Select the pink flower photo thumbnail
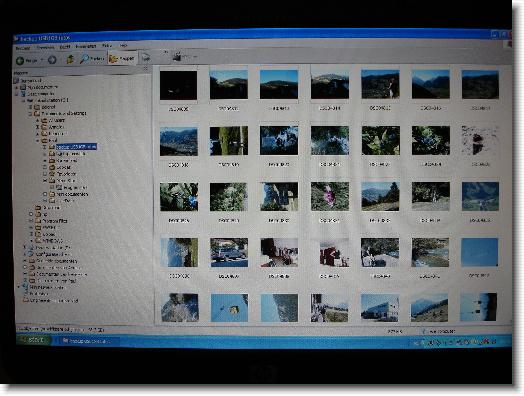This screenshot has width=524, height=396. (330, 196)
